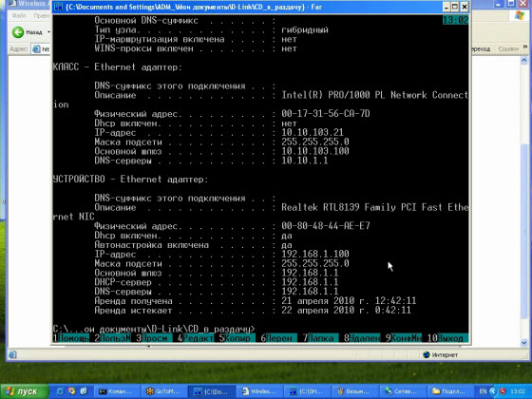Click the green Назад back arrow icon
The height and width of the screenshot is (399, 532).
(18, 32)
